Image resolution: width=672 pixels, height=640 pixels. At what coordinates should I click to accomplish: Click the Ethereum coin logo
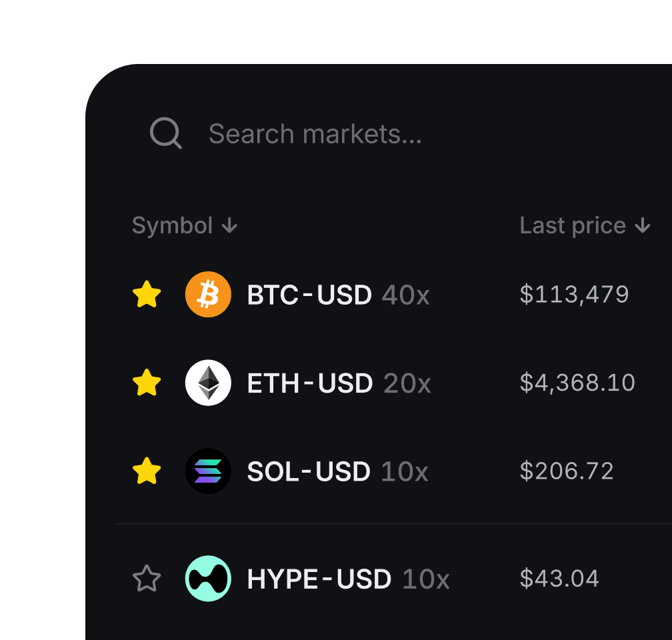coord(207,383)
